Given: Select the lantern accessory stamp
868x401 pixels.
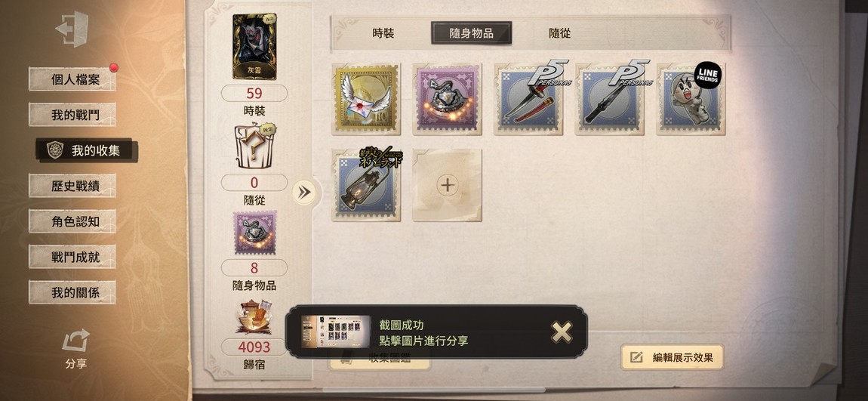Looking at the screenshot, I should (x=366, y=185).
